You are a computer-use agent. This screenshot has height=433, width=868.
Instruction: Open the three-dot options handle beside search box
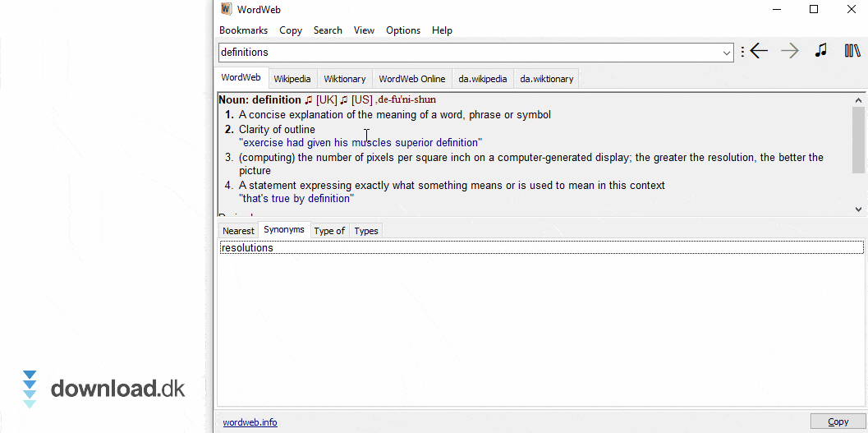click(x=742, y=52)
